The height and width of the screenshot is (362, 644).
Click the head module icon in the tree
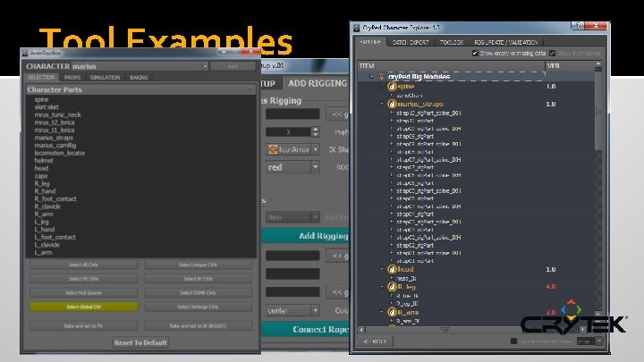coord(393,270)
